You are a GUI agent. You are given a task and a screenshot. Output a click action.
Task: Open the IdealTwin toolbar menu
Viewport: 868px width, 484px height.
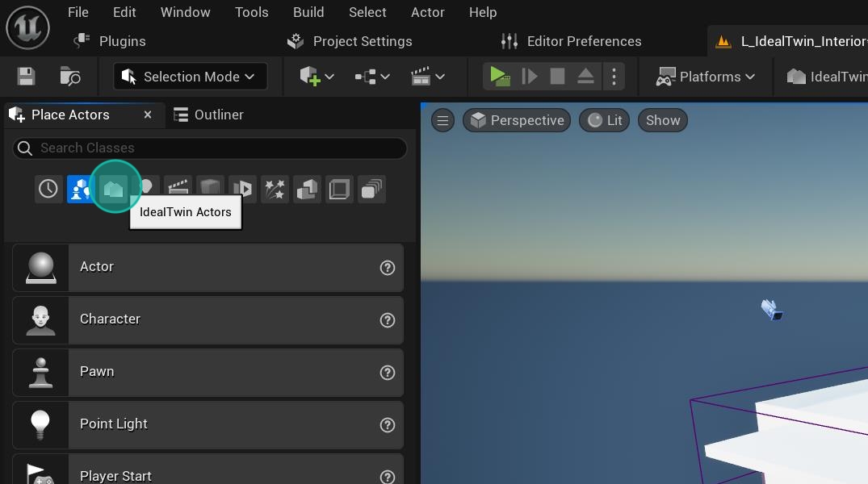(827, 77)
